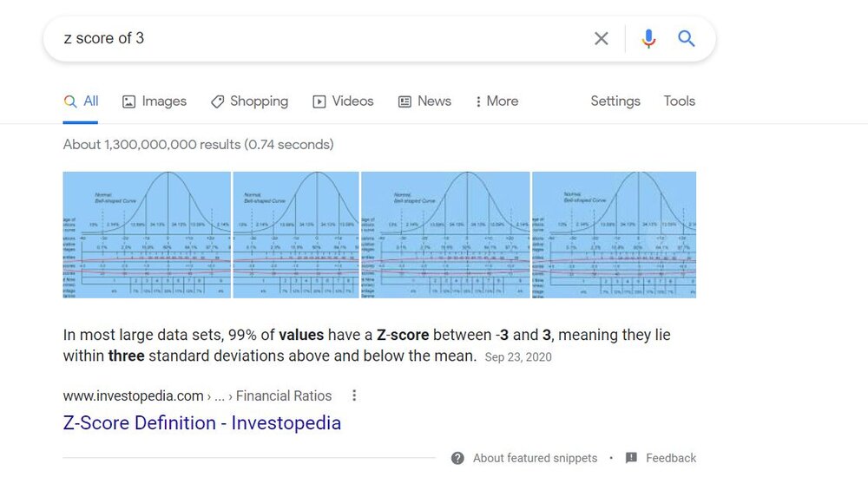Expand the More search categories menu

click(x=496, y=101)
